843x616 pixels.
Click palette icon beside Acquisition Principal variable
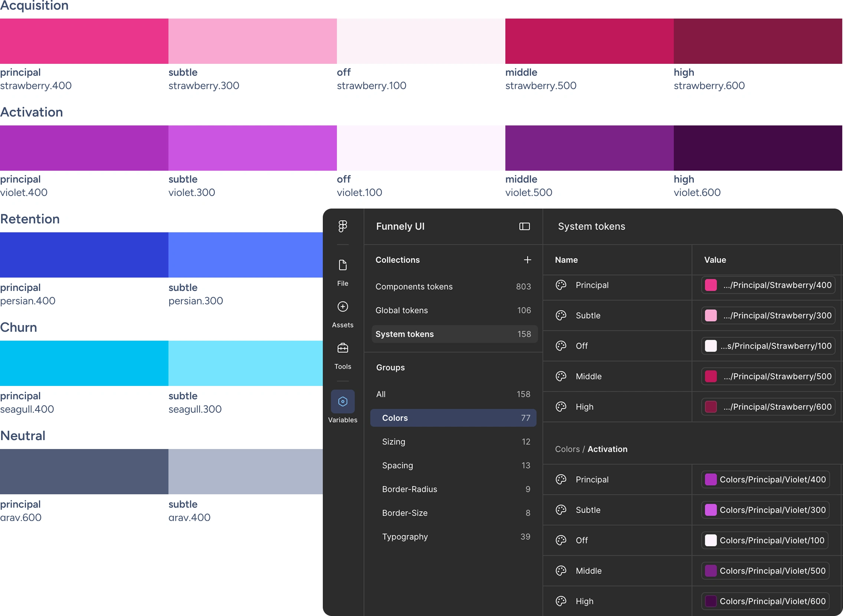tap(561, 285)
